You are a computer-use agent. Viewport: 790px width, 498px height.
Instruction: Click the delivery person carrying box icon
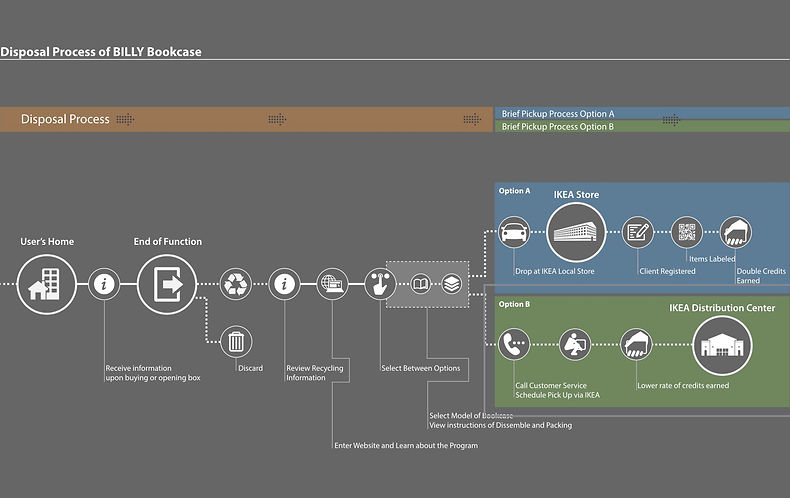(x=575, y=345)
